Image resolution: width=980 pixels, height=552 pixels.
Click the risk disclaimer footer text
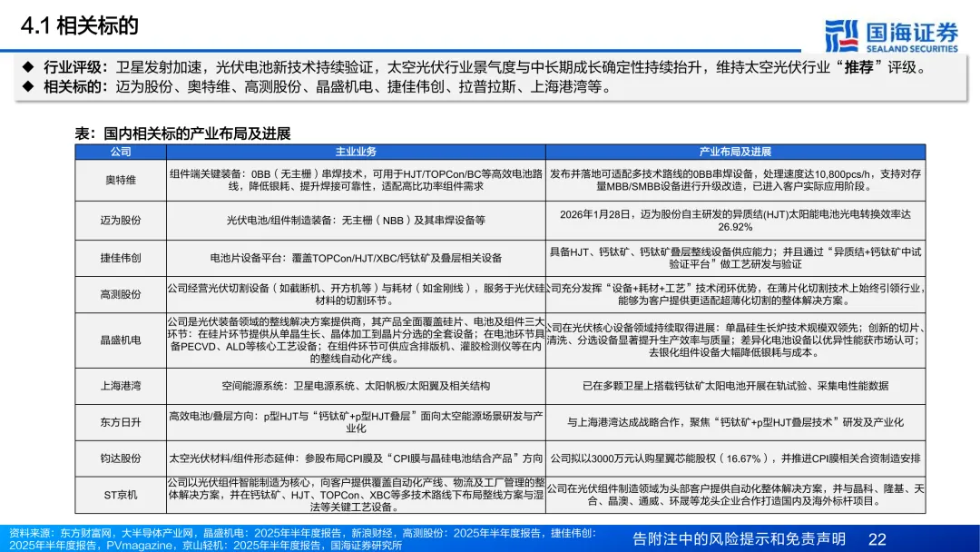pyautogui.click(x=739, y=539)
